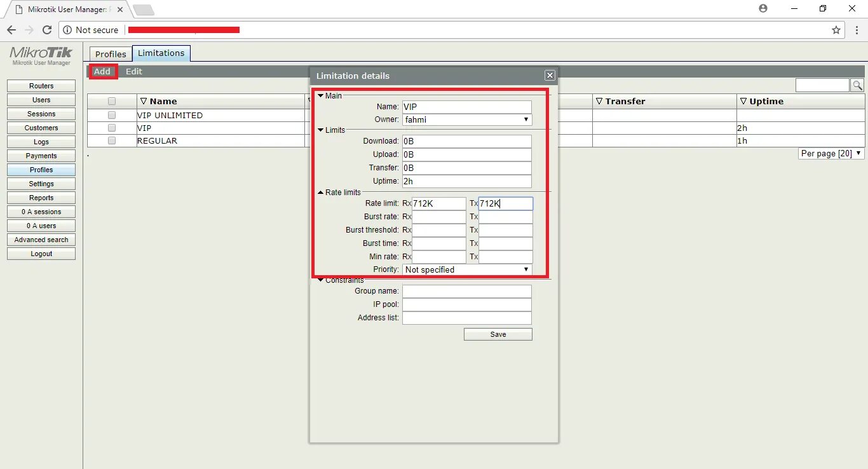Open the Sessions page
This screenshot has height=469, width=868.
click(41, 114)
